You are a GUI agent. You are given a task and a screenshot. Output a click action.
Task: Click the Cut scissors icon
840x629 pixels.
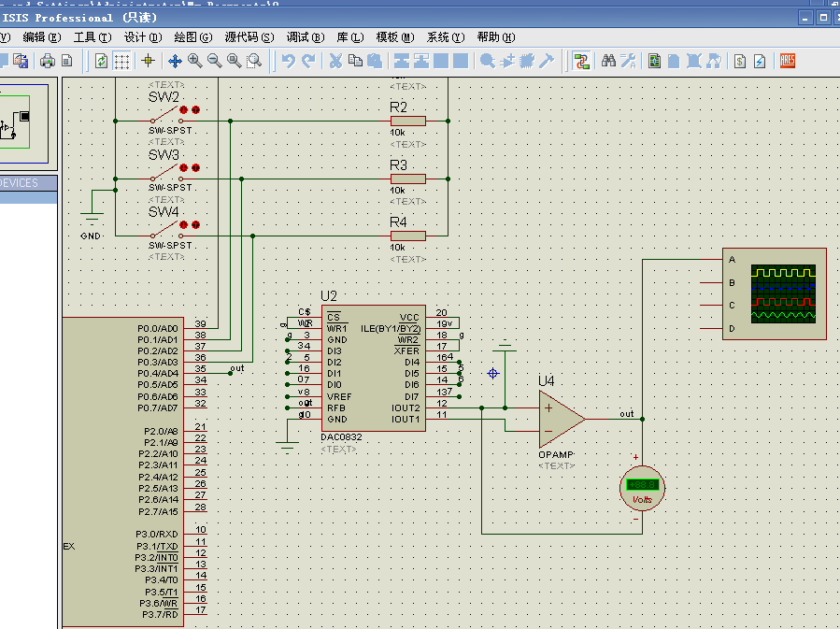(x=335, y=61)
